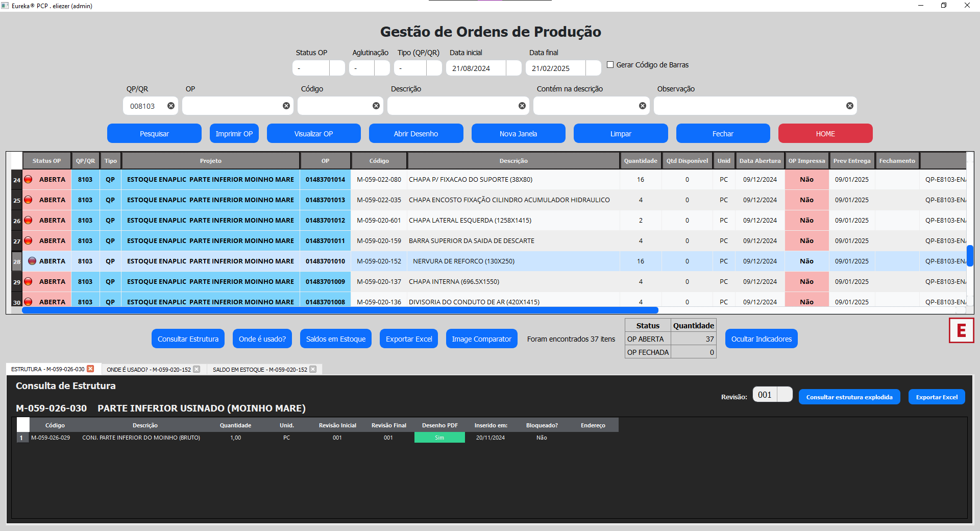Click the Onde é usado? button
Screen dimensions: 980x531
[x=262, y=339]
